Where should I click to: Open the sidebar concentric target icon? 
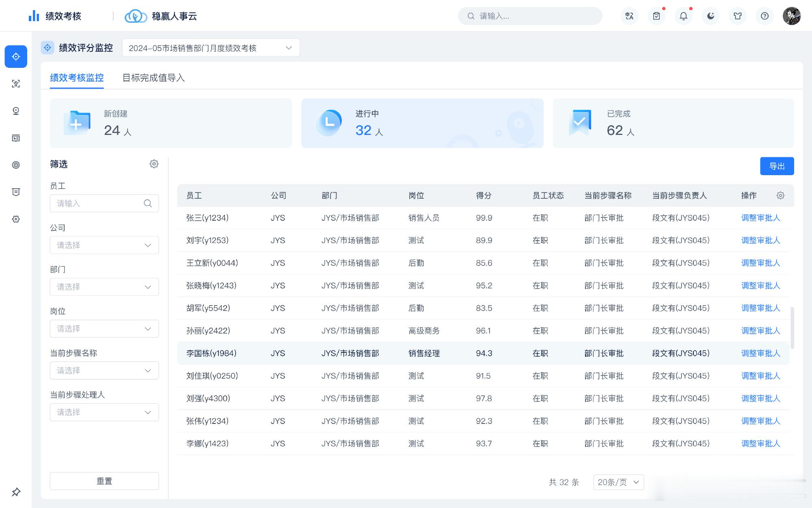tap(16, 165)
